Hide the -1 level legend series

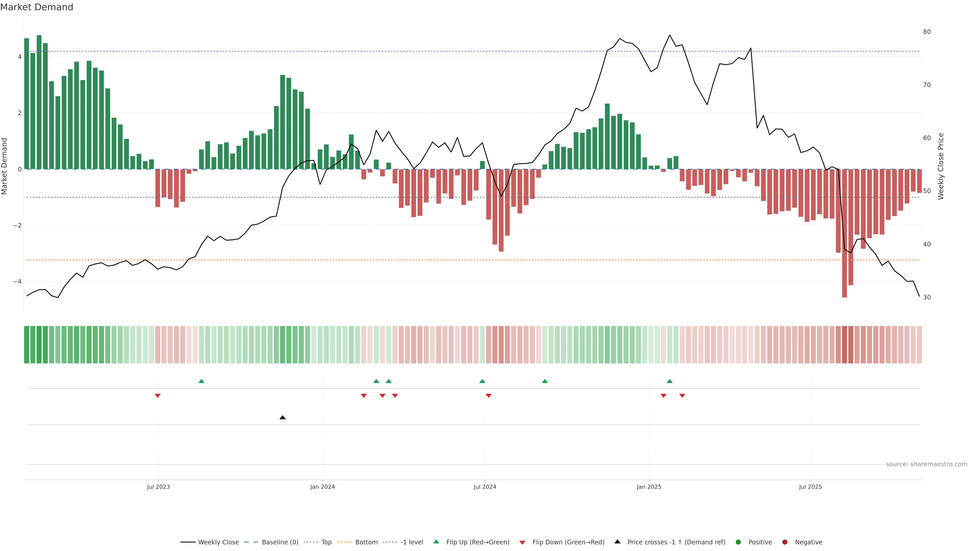pyautogui.click(x=412, y=542)
